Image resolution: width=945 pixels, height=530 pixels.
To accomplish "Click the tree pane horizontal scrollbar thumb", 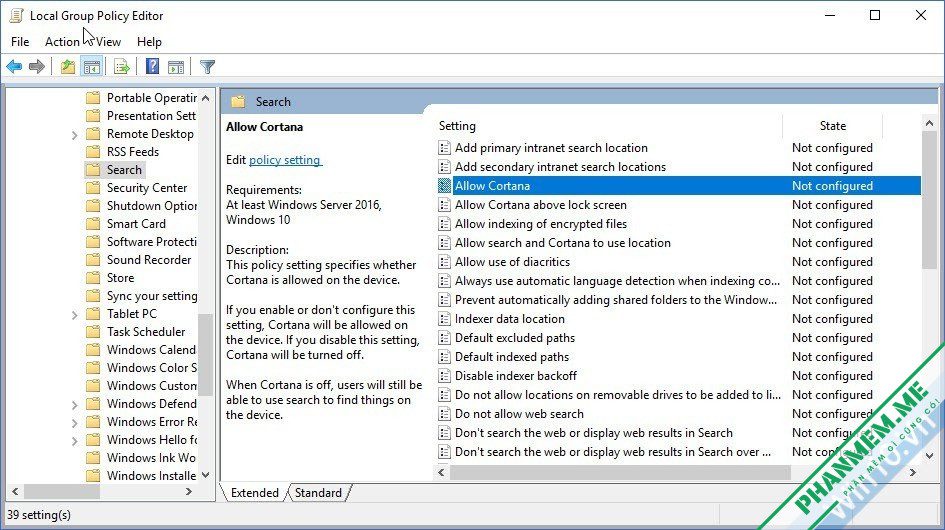I will pyautogui.click(x=61, y=491).
